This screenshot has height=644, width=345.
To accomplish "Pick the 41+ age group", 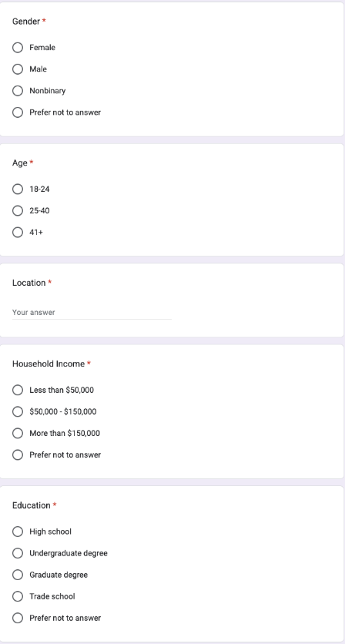I will (x=18, y=232).
